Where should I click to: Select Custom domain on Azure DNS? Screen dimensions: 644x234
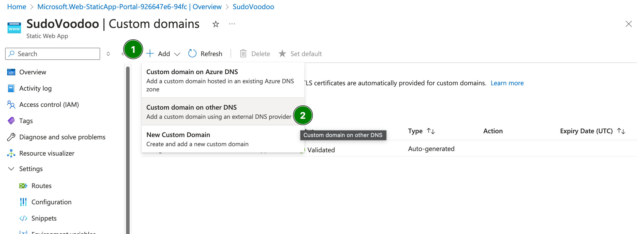pos(223,80)
